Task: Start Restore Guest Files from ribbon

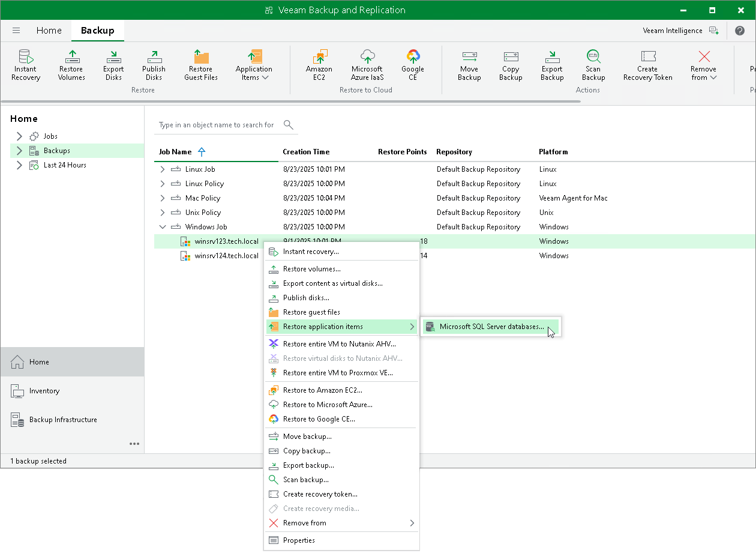Action: tap(201, 65)
